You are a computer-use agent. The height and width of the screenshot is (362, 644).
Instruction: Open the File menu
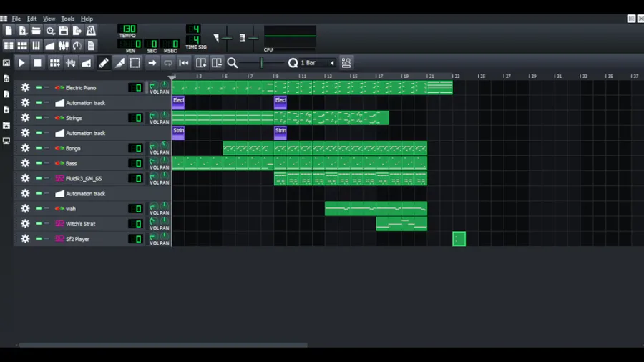click(16, 19)
